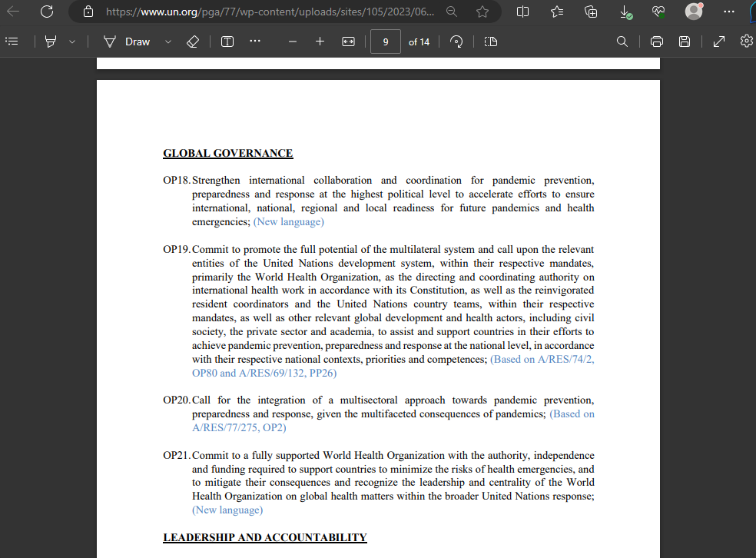
Task: Go back with the browser back arrow
Action: (13, 11)
